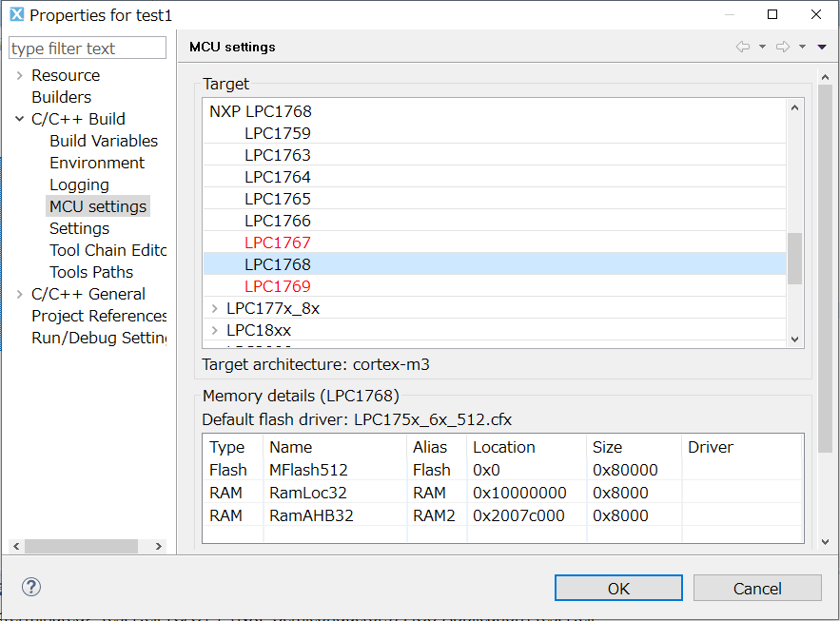Click the help question mark icon

tap(31, 587)
